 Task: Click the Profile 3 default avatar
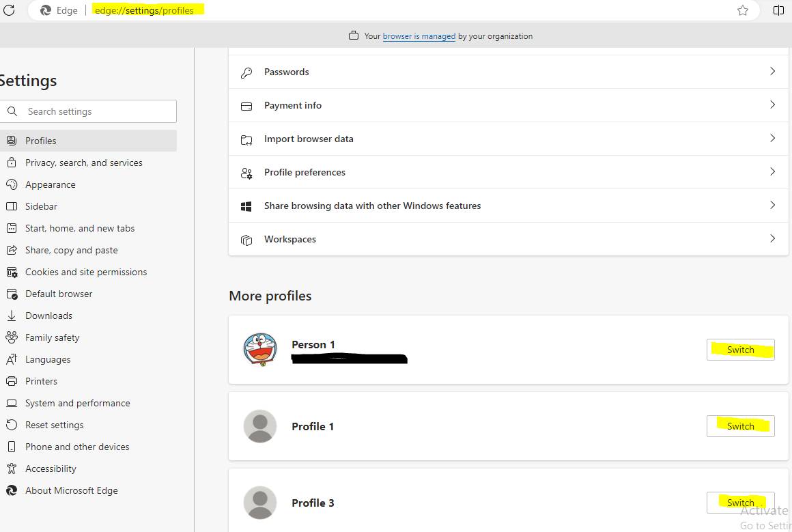[260, 503]
